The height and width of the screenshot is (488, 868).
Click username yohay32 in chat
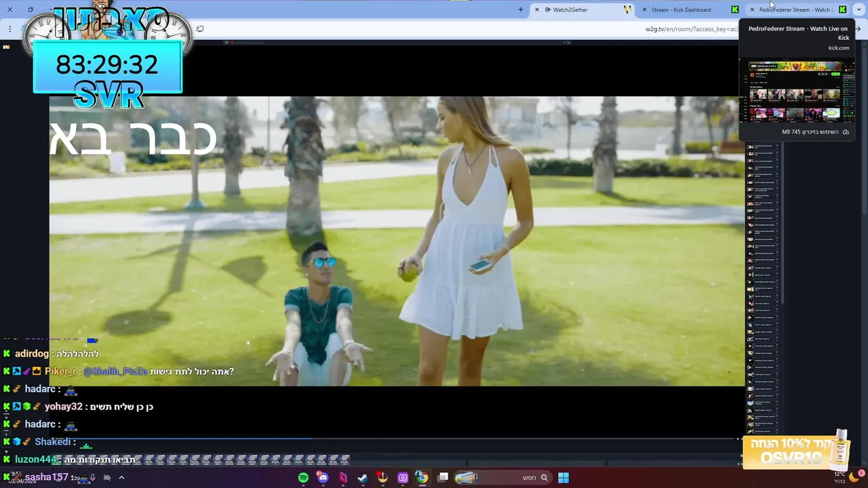(63, 407)
